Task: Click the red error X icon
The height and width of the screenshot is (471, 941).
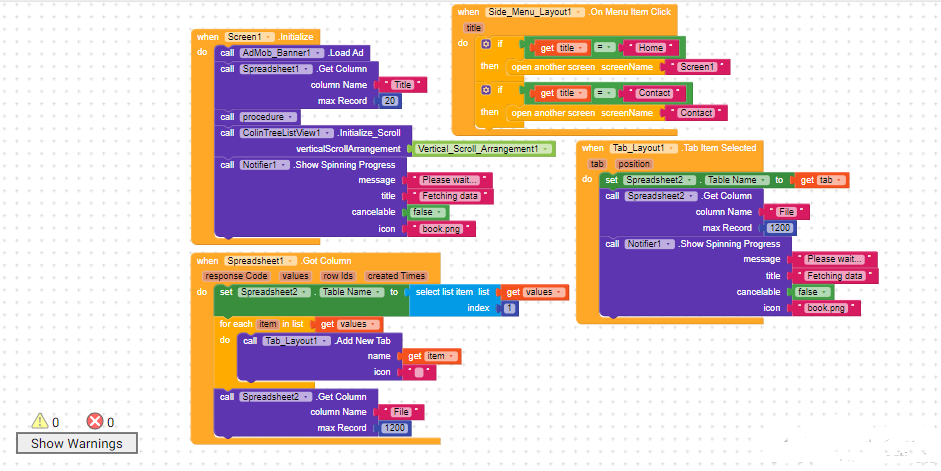Action: click(95, 421)
